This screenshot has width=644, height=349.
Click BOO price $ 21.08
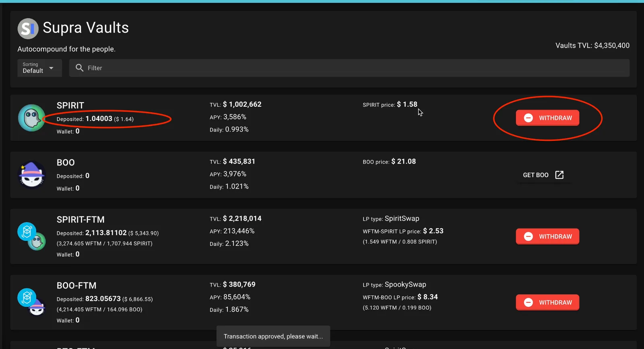coord(404,161)
